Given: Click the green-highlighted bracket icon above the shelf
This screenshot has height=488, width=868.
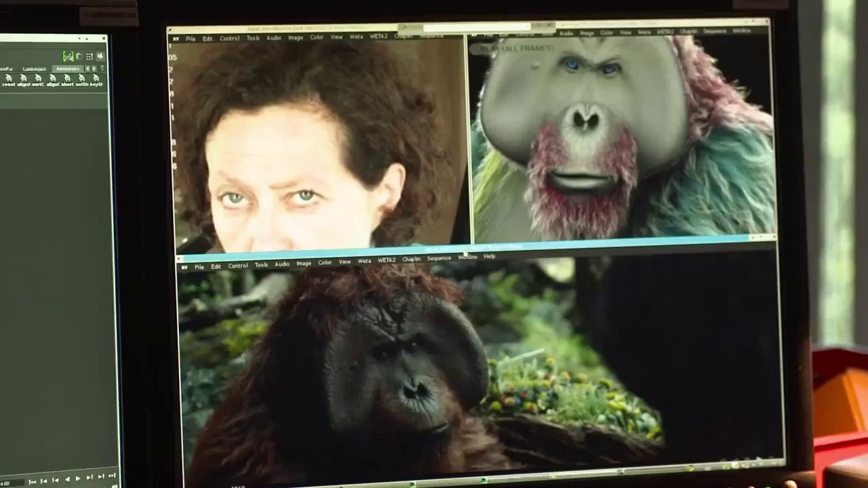Looking at the screenshot, I should pyautogui.click(x=68, y=56).
